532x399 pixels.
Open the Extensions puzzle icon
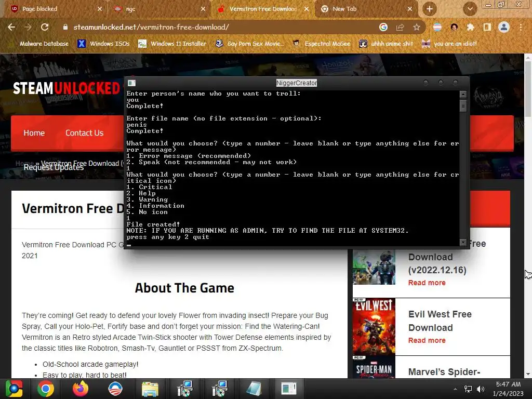click(x=471, y=27)
